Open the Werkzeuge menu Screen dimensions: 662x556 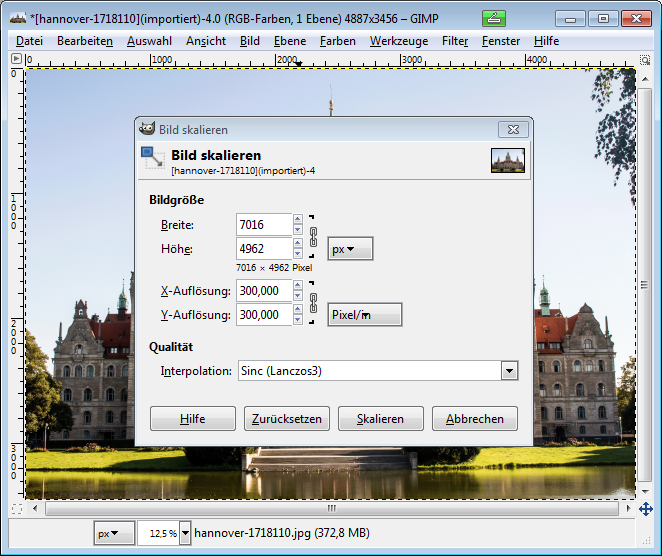pos(398,41)
